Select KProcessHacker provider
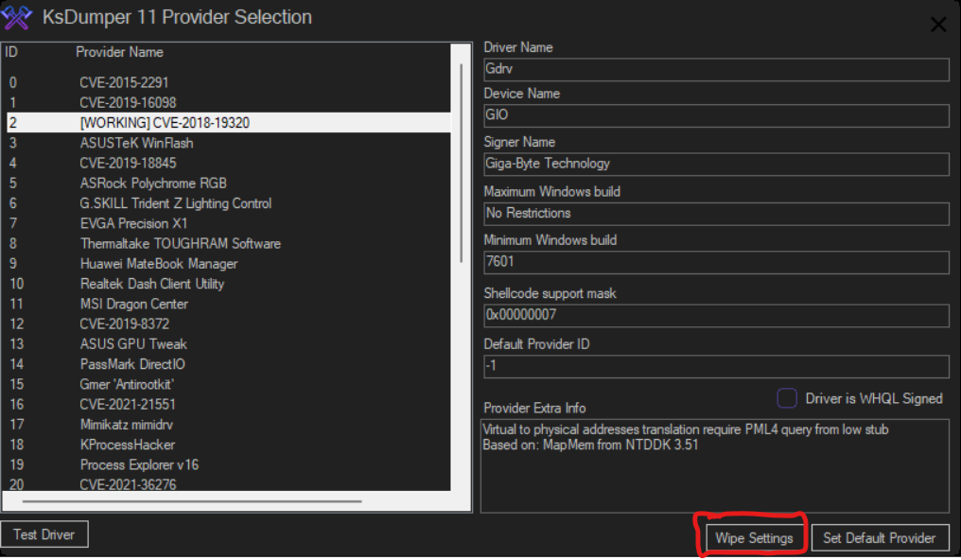The image size is (961, 560). [229, 445]
